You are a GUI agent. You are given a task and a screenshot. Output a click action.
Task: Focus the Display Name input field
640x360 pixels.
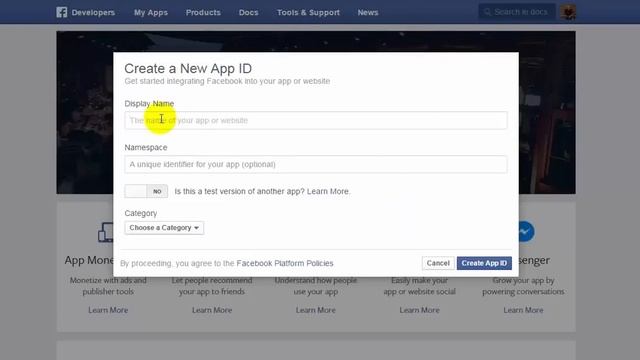tap(316, 120)
